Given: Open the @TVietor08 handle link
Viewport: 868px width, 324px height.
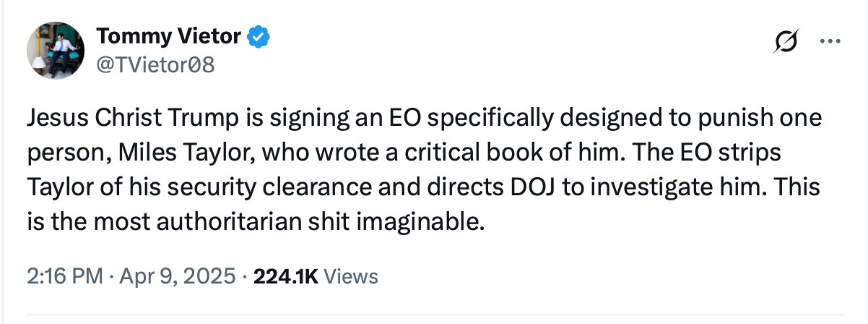Looking at the screenshot, I should click(x=155, y=65).
